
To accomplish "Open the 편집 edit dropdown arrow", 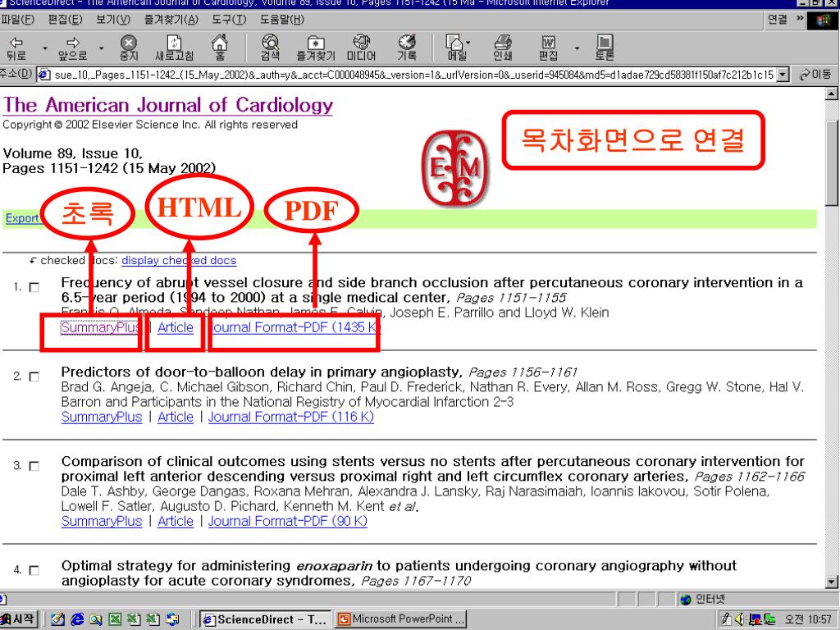I will tap(577, 48).
